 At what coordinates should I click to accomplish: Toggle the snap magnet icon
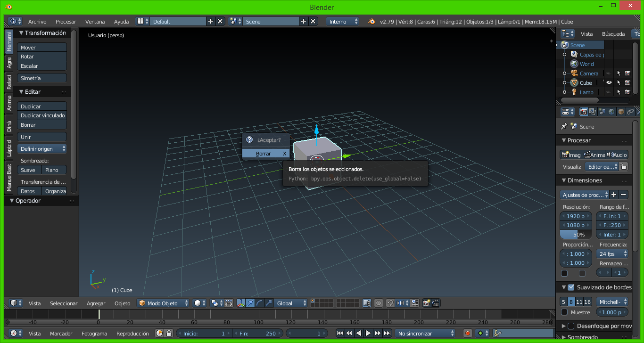pyautogui.click(x=390, y=303)
